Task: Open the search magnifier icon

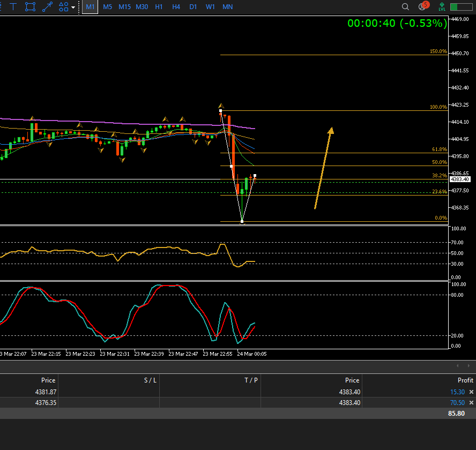Action: pyautogui.click(x=406, y=7)
